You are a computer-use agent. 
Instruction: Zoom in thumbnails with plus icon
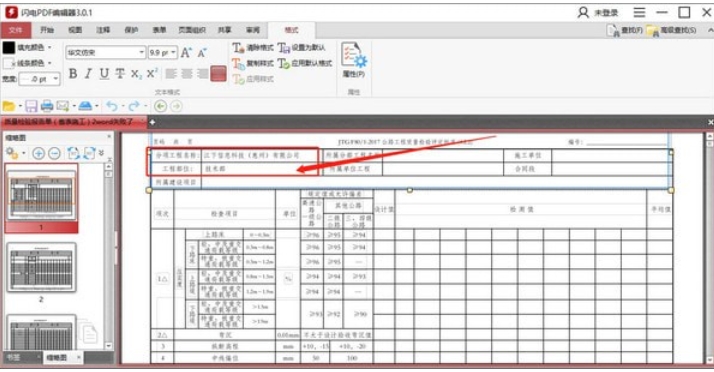pyautogui.click(x=39, y=153)
